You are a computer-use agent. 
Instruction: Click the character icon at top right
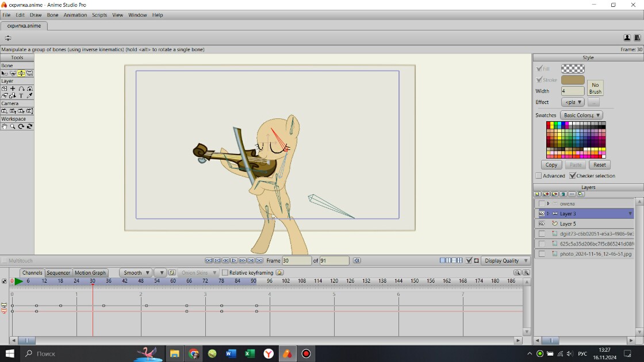627,38
